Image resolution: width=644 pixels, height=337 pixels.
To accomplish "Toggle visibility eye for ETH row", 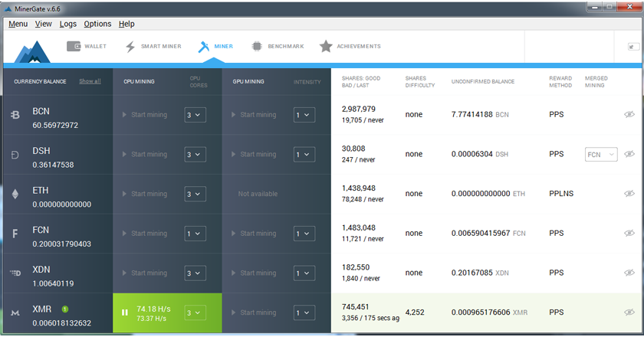I will coord(629,195).
